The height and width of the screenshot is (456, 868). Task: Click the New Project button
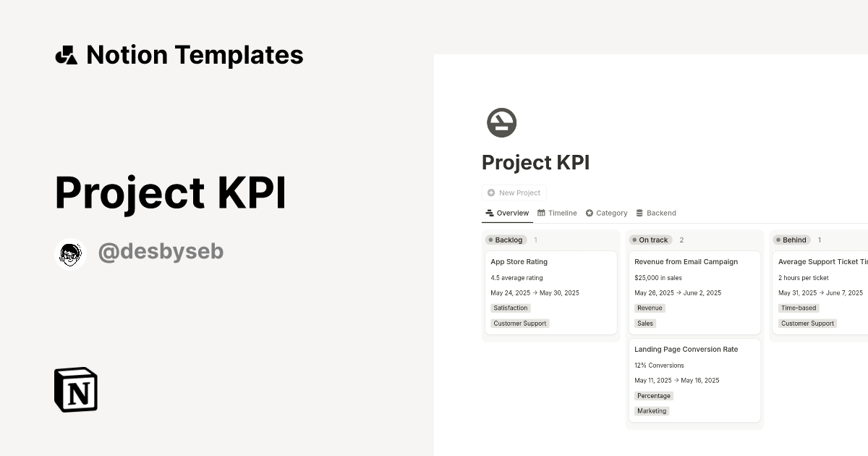click(514, 193)
